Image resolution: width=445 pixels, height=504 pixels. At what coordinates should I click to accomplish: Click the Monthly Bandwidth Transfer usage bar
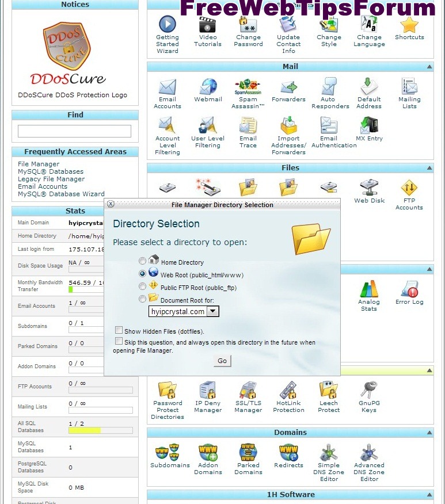[86, 289]
